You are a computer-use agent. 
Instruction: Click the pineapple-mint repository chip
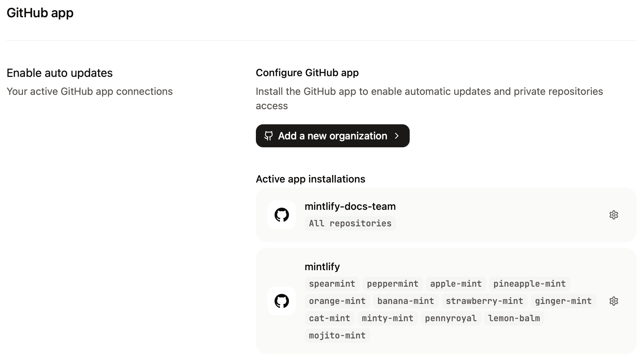pyautogui.click(x=529, y=283)
